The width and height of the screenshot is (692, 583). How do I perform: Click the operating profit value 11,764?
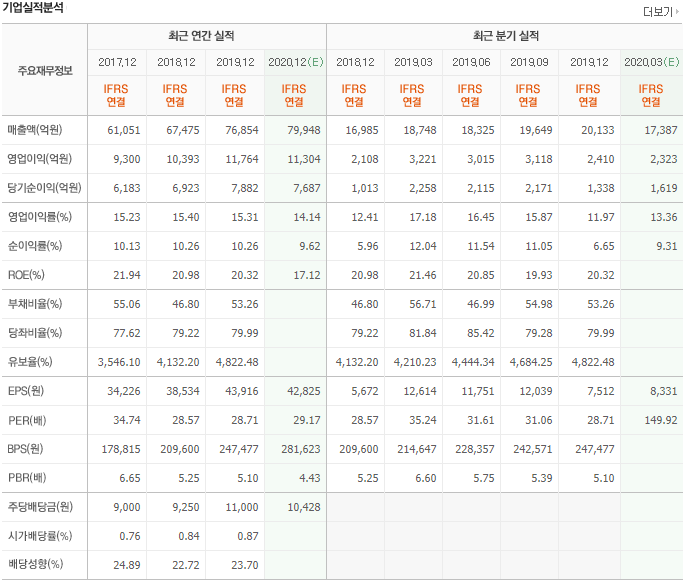tap(242, 159)
